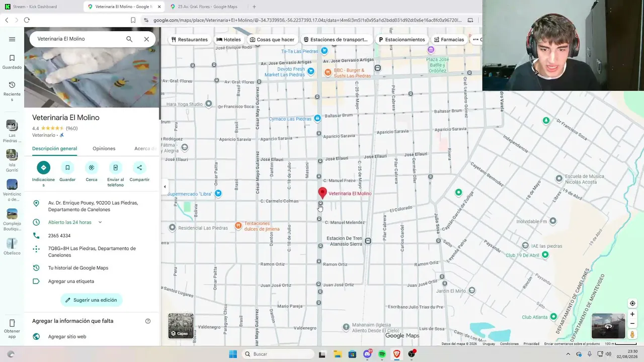Click Sugerir una edición button
This screenshot has width=644, height=362.
[92, 300]
